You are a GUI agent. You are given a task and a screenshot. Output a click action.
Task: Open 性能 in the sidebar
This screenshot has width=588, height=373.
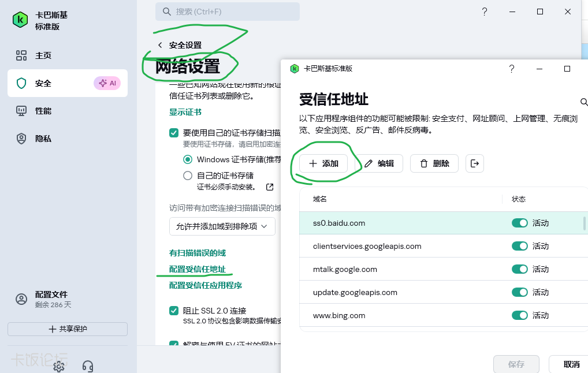click(x=68, y=111)
